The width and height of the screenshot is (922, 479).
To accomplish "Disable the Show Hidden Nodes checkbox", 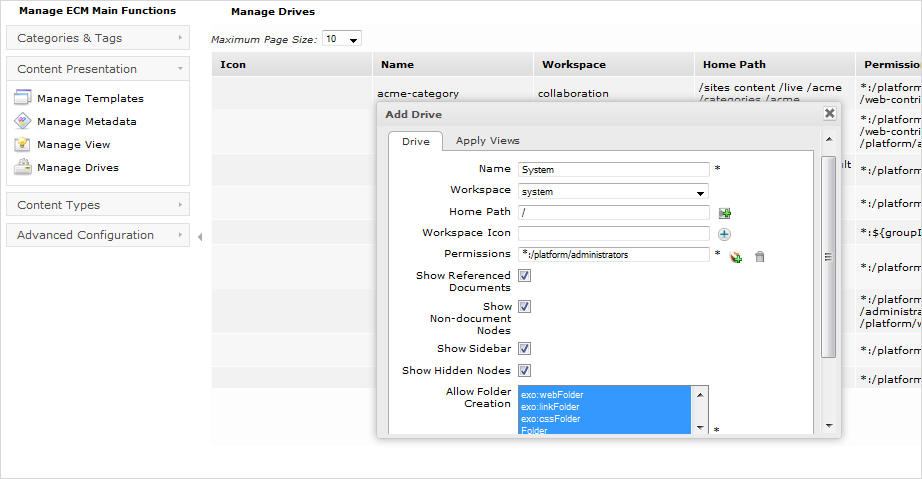I will coord(524,370).
